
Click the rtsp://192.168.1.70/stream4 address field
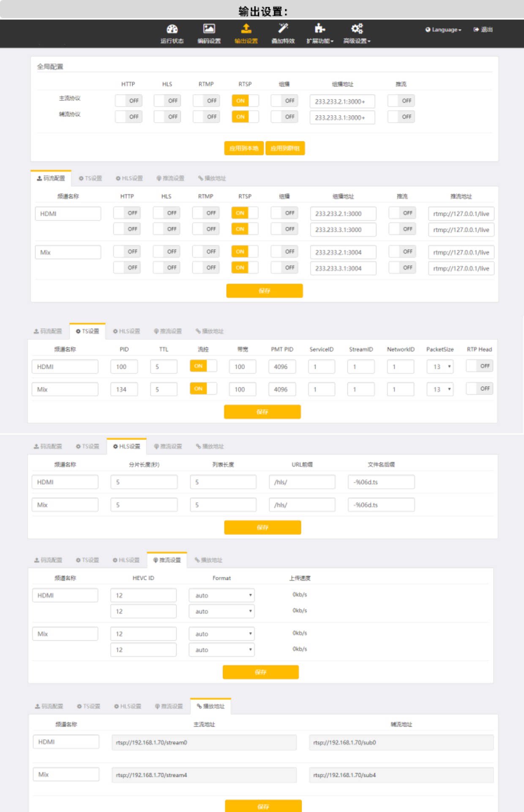click(204, 775)
